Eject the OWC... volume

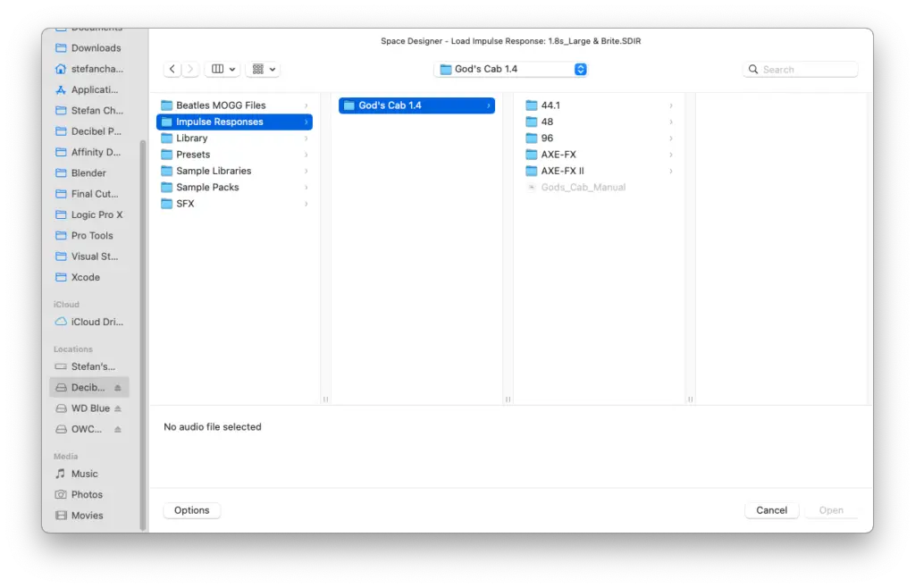click(x=118, y=429)
